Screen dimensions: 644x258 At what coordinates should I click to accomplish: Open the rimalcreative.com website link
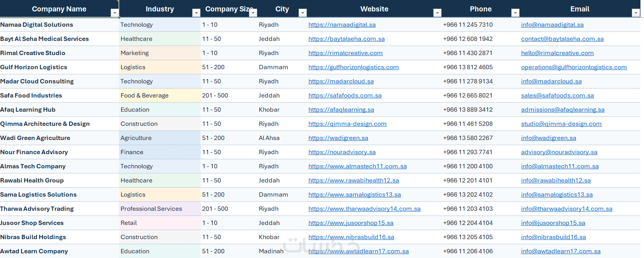pyautogui.click(x=345, y=53)
